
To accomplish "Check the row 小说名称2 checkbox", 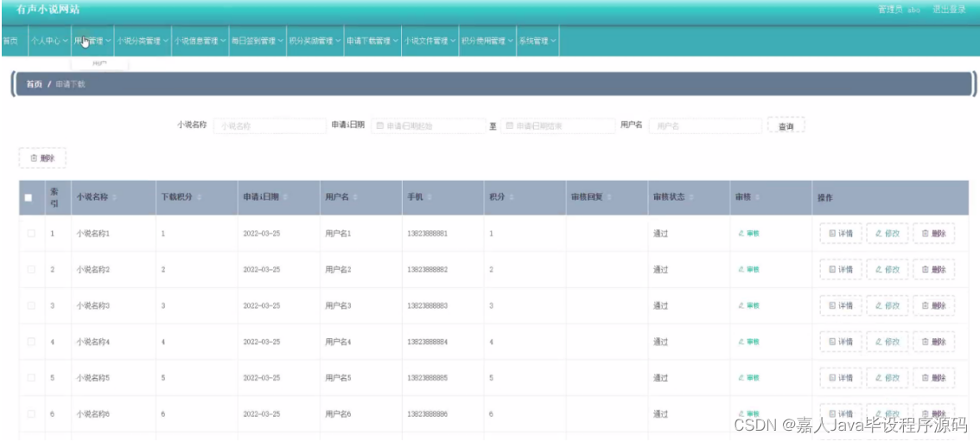I will [31, 270].
